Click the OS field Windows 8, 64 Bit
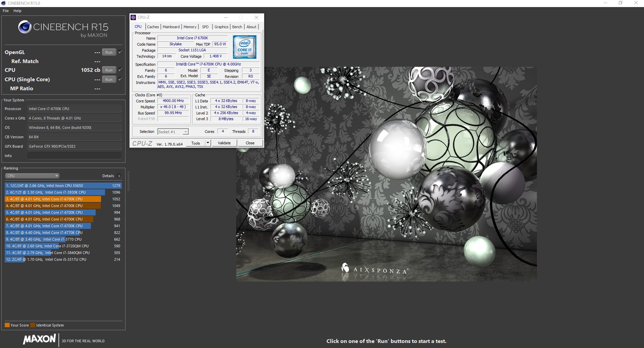Viewport: 644px width, 348px height. [x=75, y=128]
